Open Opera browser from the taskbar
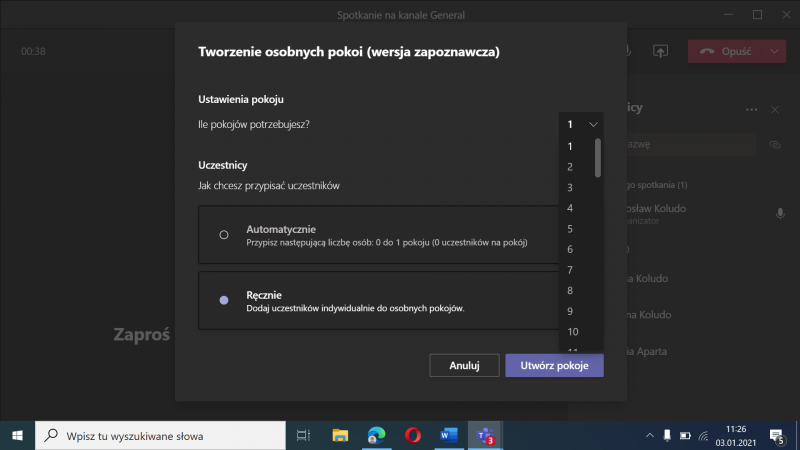 click(x=413, y=436)
